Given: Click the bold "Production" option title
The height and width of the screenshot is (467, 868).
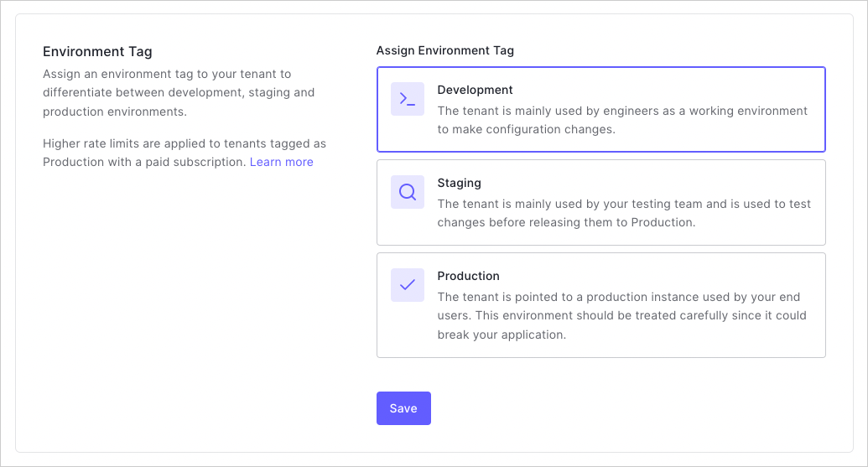Looking at the screenshot, I should [468, 276].
